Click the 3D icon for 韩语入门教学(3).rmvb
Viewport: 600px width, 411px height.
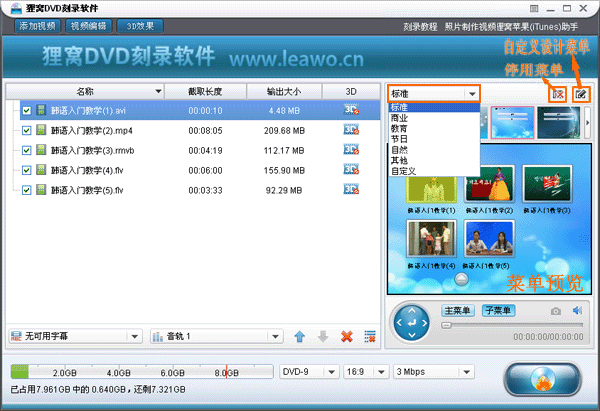[351, 150]
